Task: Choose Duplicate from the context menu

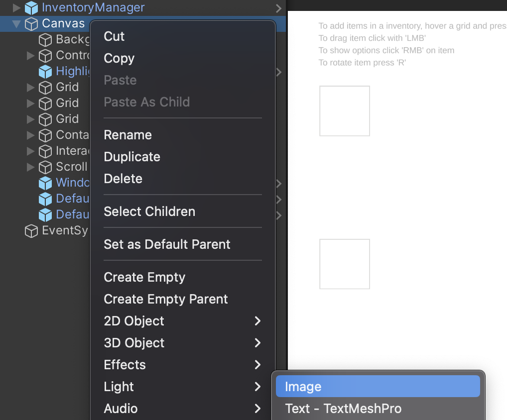Action: [x=132, y=157]
